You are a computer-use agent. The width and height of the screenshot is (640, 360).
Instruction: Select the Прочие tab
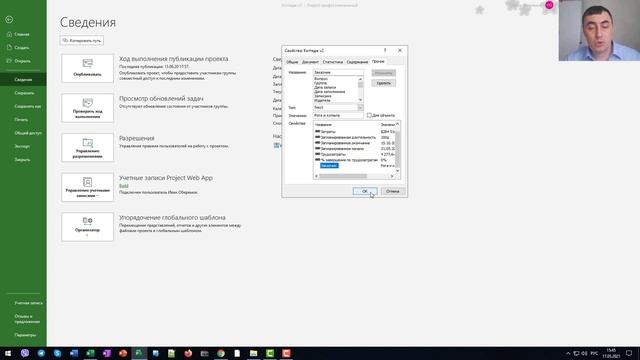pos(378,61)
